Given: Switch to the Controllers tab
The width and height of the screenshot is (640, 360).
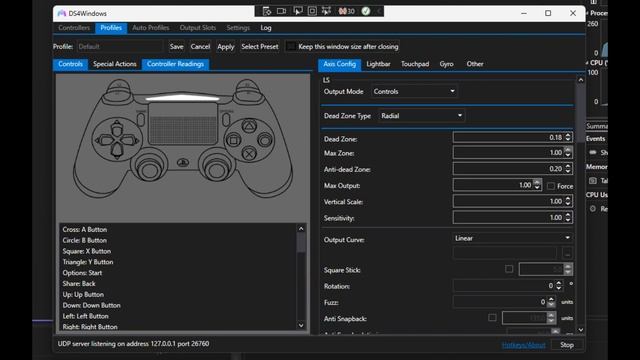Looking at the screenshot, I should click(x=74, y=28).
